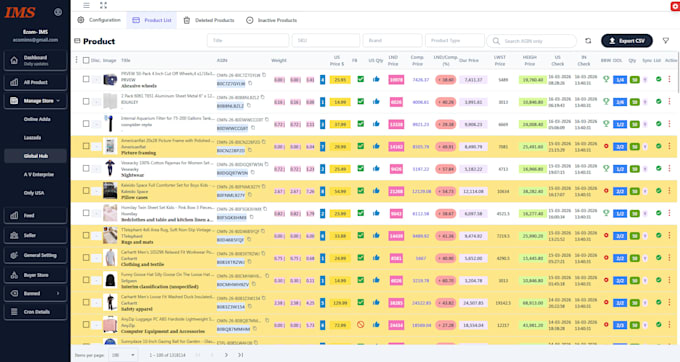The image size is (680, 362).
Task: Click the red notification icon at top right
Action: 675,6
